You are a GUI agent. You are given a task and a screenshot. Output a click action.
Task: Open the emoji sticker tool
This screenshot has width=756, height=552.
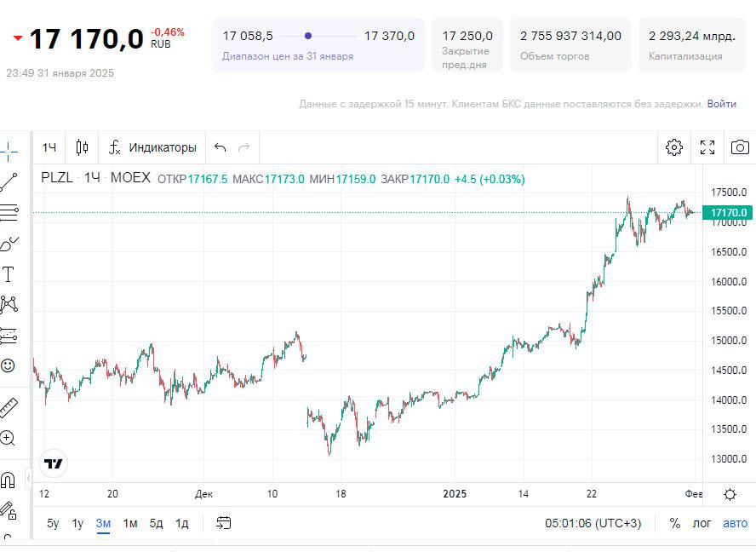tap(9, 365)
